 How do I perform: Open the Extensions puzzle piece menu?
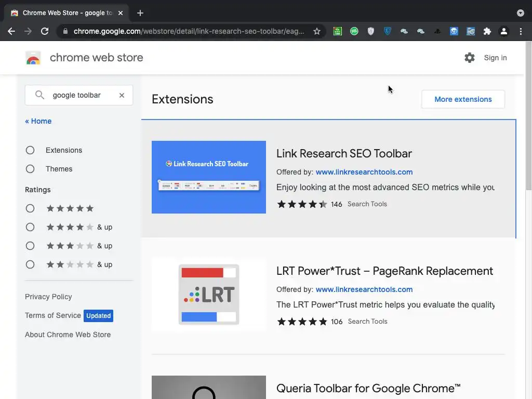tap(487, 31)
